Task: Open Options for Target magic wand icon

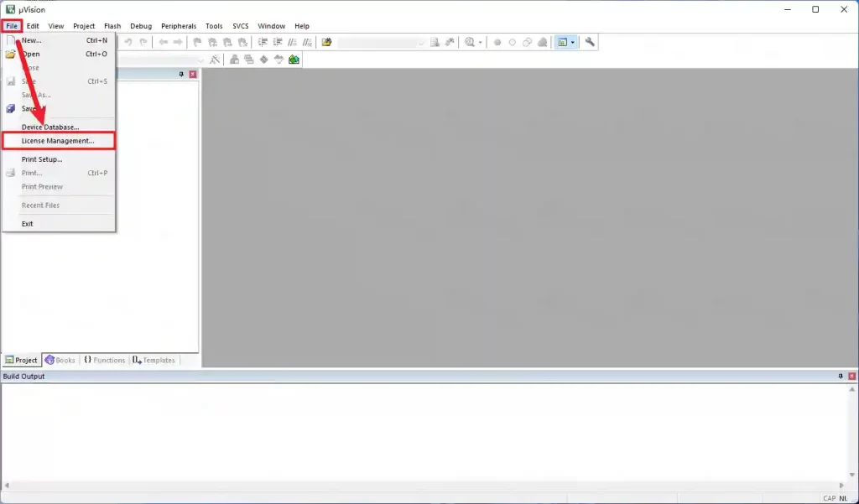Action: point(215,60)
